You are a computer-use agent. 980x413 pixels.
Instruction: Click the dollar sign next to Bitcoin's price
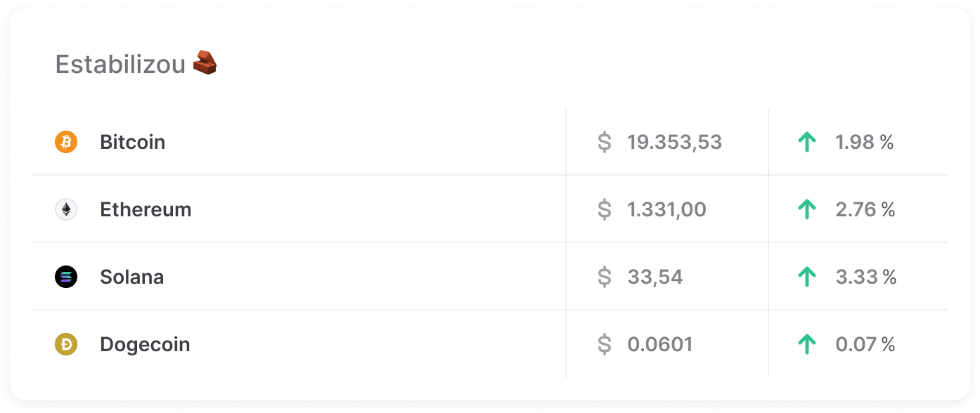(x=603, y=141)
